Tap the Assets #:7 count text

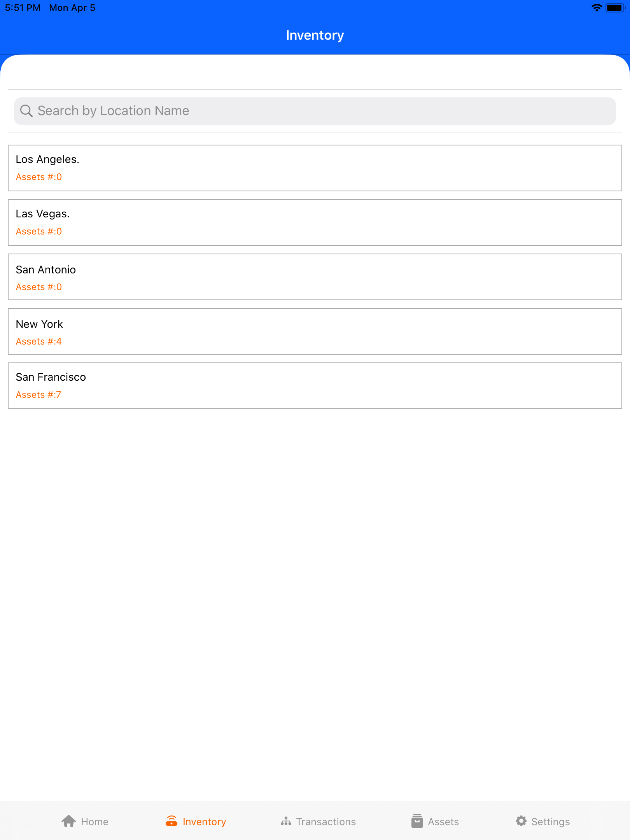[x=38, y=395]
